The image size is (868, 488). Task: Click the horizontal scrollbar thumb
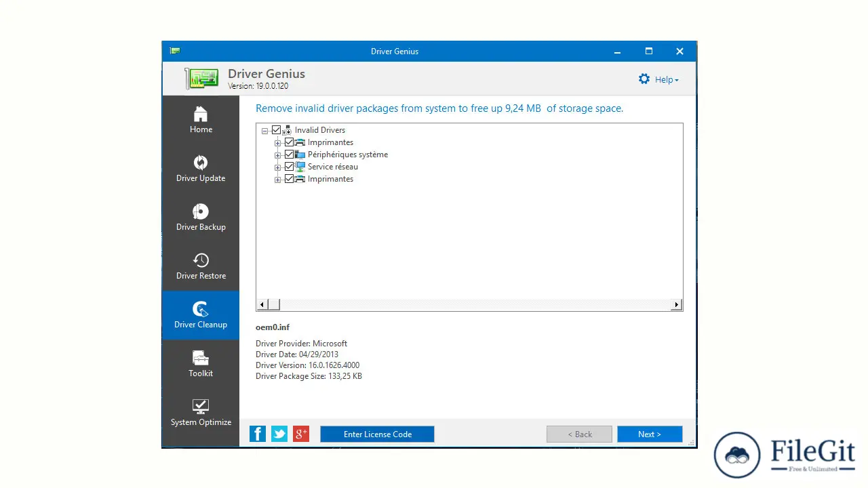[x=274, y=305]
